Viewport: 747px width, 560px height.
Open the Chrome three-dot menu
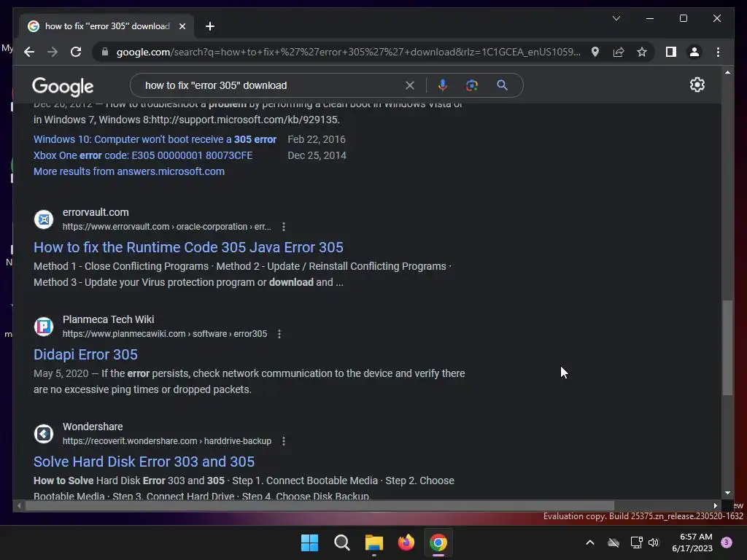coord(718,52)
